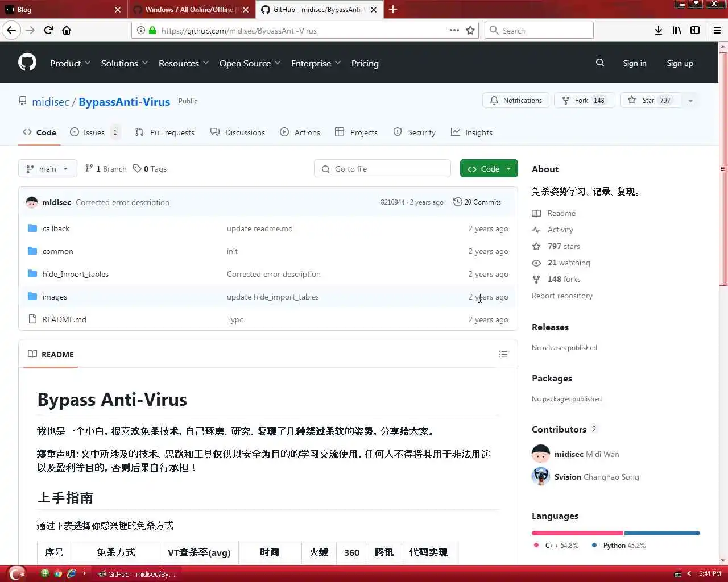
Task: Open hide_Import_tables folder
Action: 76,274
